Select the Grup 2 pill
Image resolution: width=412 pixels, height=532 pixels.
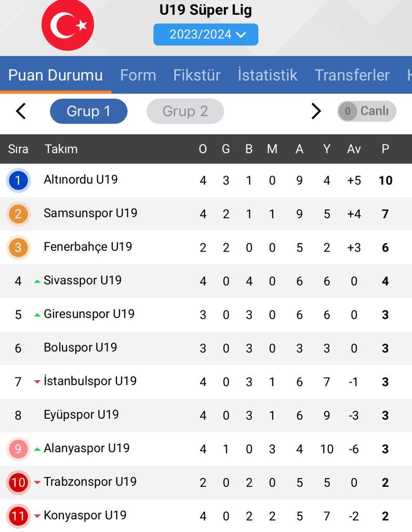(x=185, y=111)
